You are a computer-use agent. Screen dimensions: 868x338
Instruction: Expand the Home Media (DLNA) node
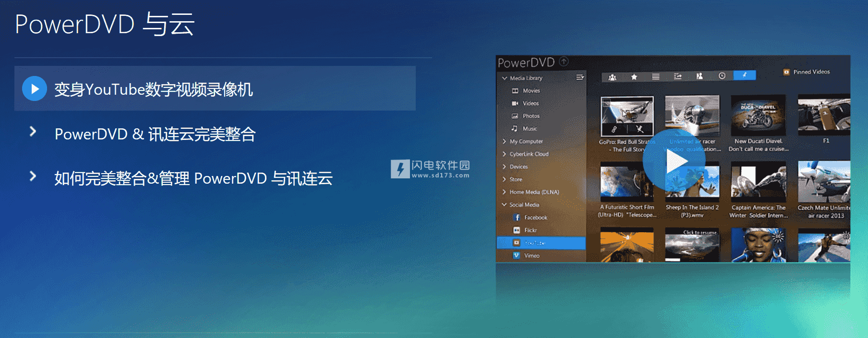coord(504,192)
